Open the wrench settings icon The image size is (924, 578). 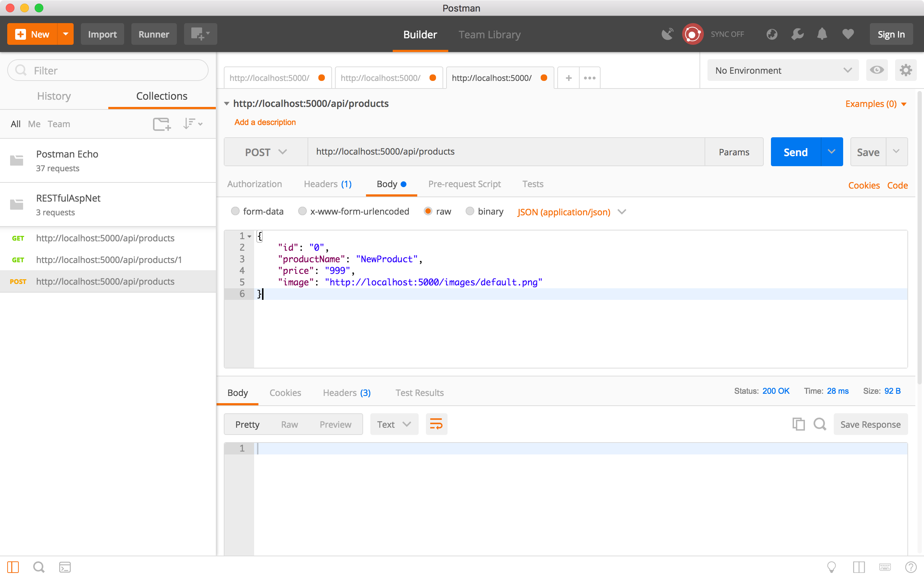coord(797,34)
